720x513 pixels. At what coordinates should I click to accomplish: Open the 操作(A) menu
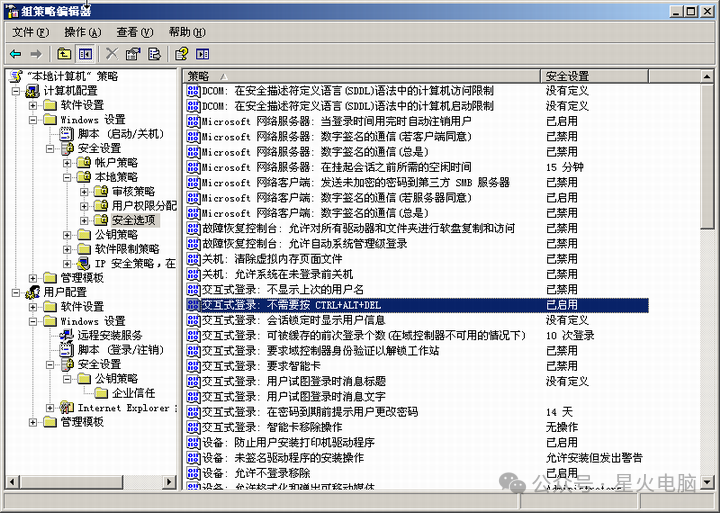point(82,32)
